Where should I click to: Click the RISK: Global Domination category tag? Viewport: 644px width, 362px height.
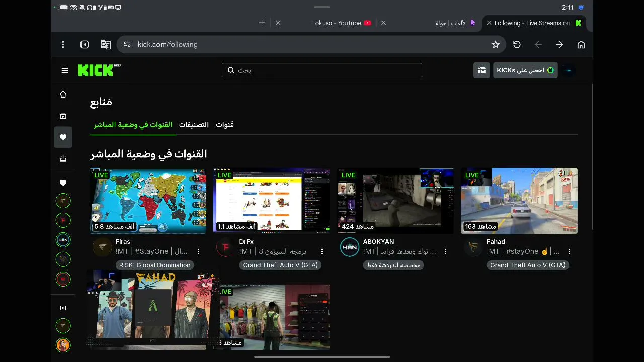pos(155,265)
